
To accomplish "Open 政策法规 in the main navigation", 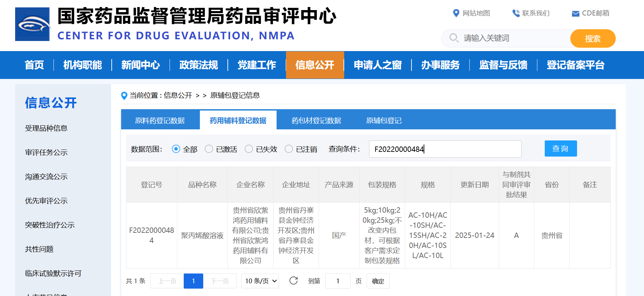I will pyautogui.click(x=199, y=65).
